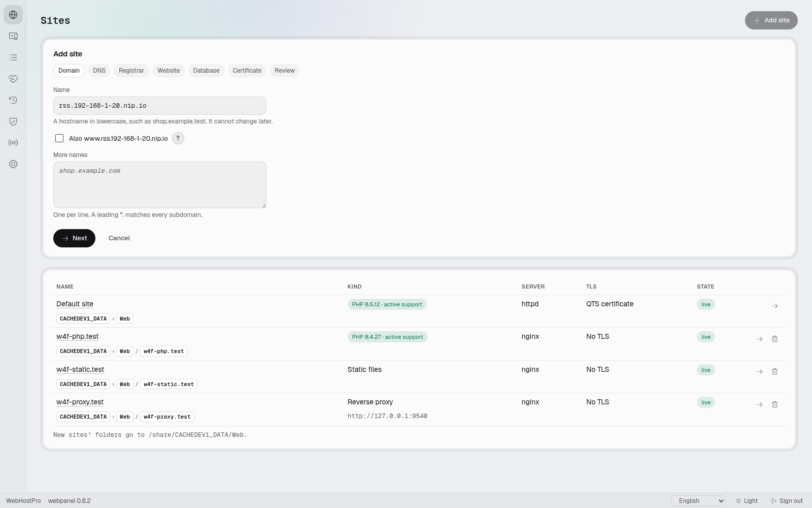Click the Add site button
Viewport: 812px width, 508px height.
tap(771, 20)
